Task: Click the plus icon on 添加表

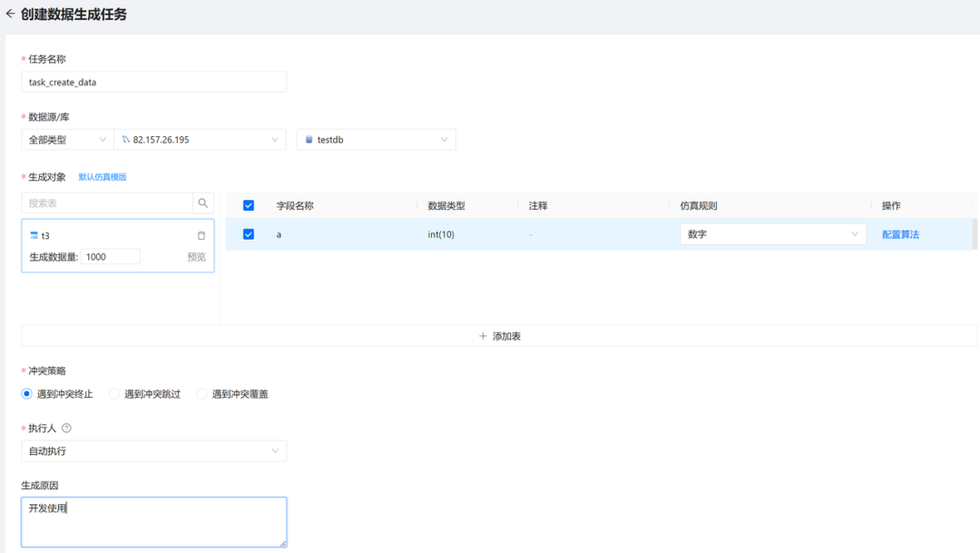Action: [x=483, y=336]
